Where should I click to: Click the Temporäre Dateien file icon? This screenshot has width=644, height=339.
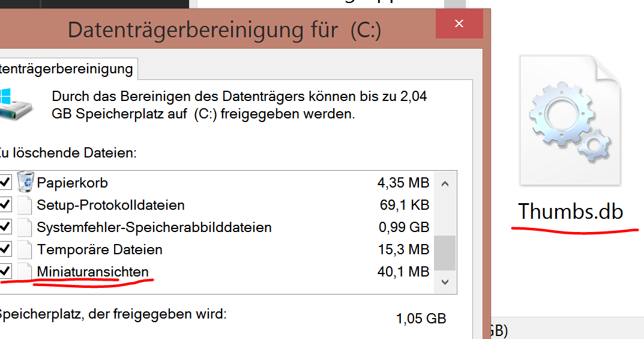pyautogui.click(x=25, y=249)
